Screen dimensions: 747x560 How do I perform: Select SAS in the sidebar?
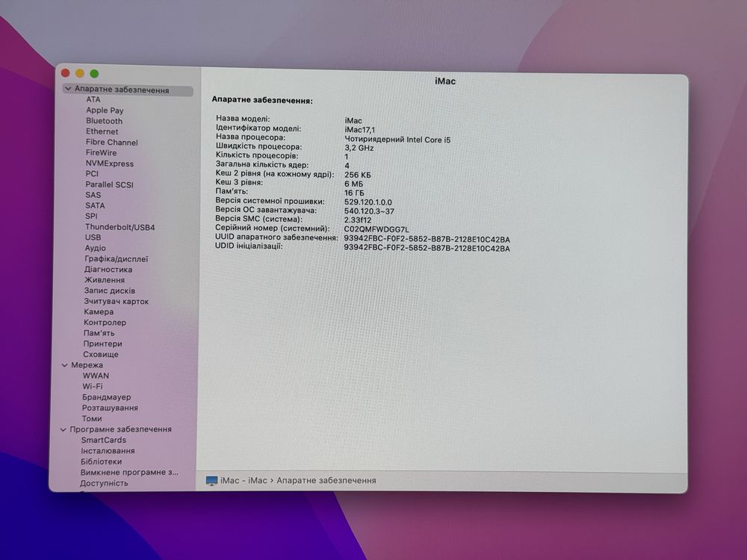[x=93, y=195]
